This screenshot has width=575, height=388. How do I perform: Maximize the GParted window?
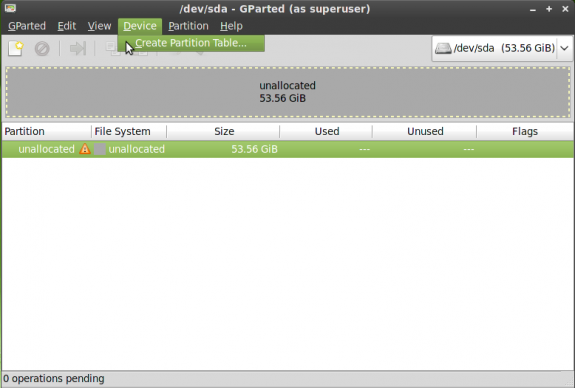pos(549,9)
